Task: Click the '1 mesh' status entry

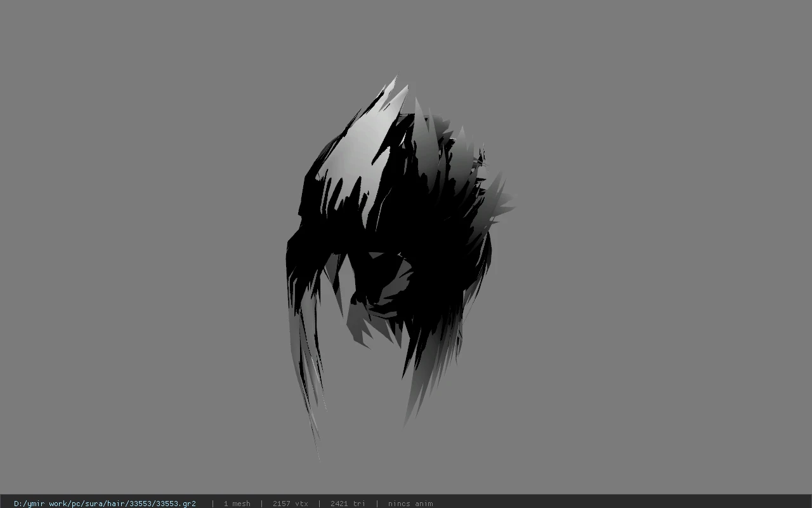Action: [x=237, y=504]
